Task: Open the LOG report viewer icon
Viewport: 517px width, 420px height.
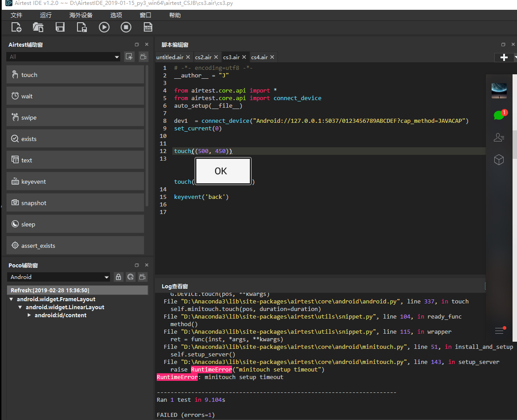Action: 148,27
